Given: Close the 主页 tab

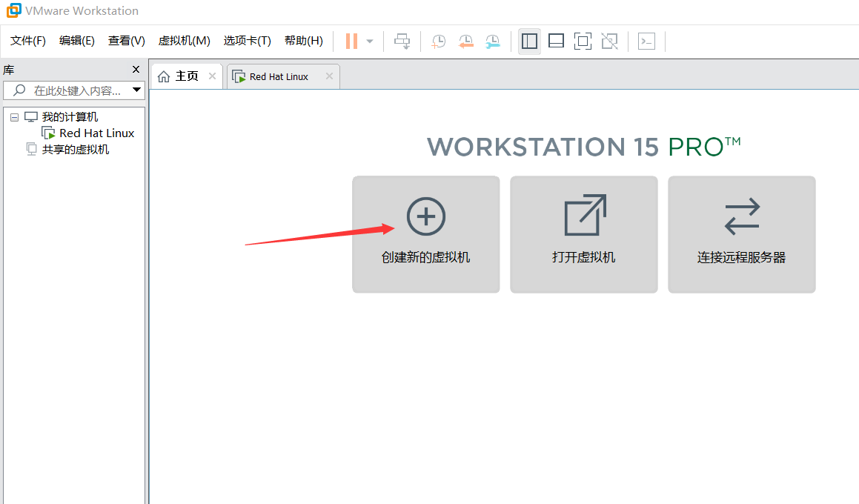Looking at the screenshot, I should pyautogui.click(x=212, y=76).
